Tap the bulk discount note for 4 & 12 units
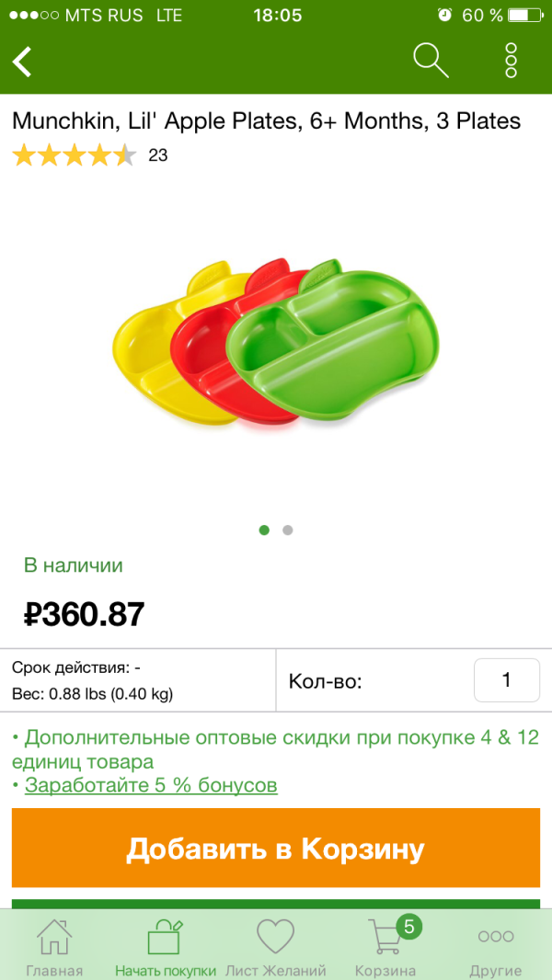The height and width of the screenshot is (980, 552). tap(276, 749)
